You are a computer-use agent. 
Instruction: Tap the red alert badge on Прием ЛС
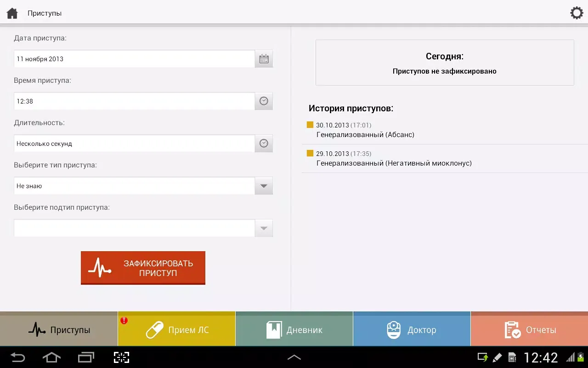tap(124, 320)
